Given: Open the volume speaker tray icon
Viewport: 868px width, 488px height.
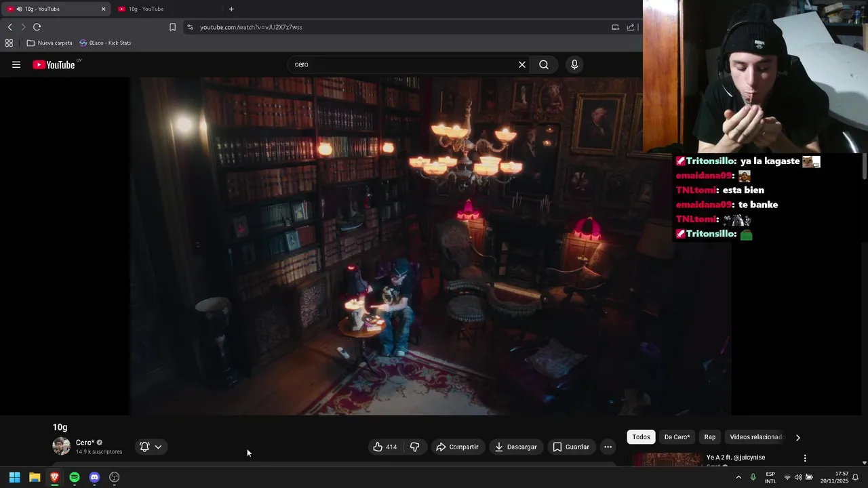Looking at the screenshot, I should pyautogui.click(x=798, y=477).
